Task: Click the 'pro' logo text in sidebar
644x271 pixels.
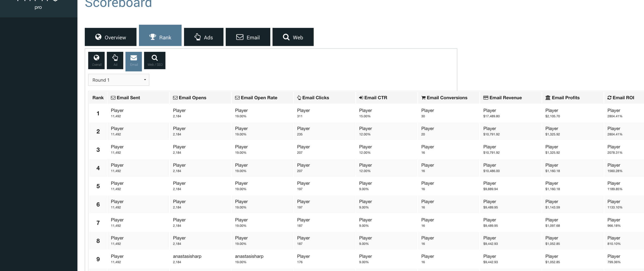Action: (x=38, y=7)
